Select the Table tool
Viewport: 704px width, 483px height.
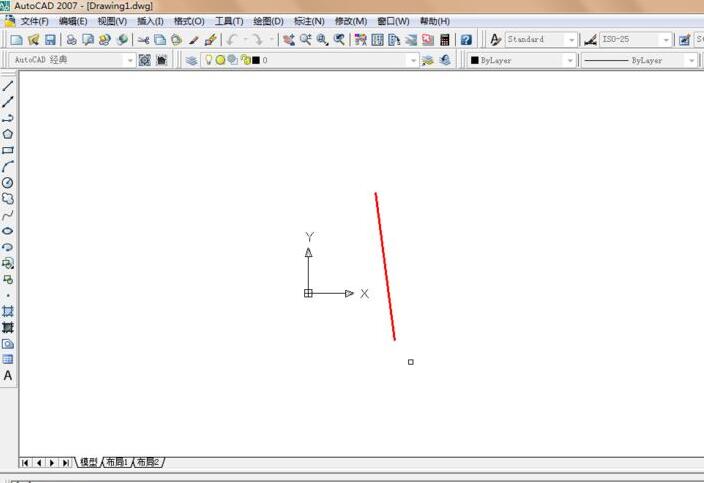(8, 360)
